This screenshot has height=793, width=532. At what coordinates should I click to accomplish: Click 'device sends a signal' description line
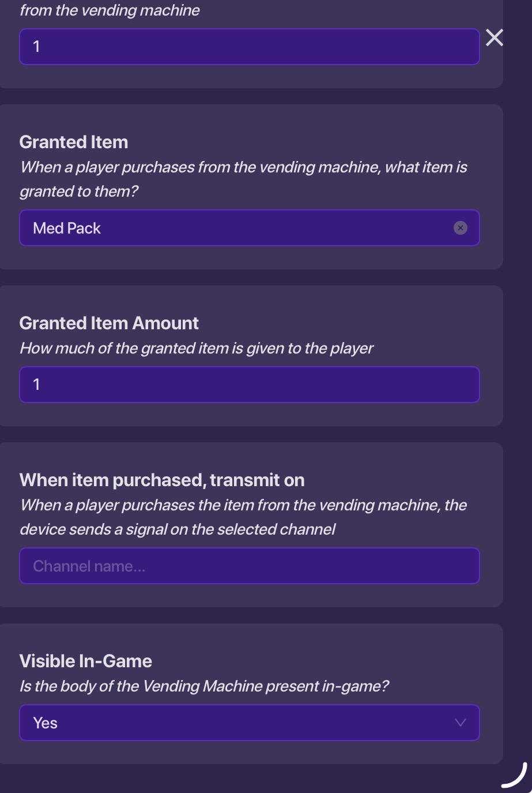tap(178, 529)
